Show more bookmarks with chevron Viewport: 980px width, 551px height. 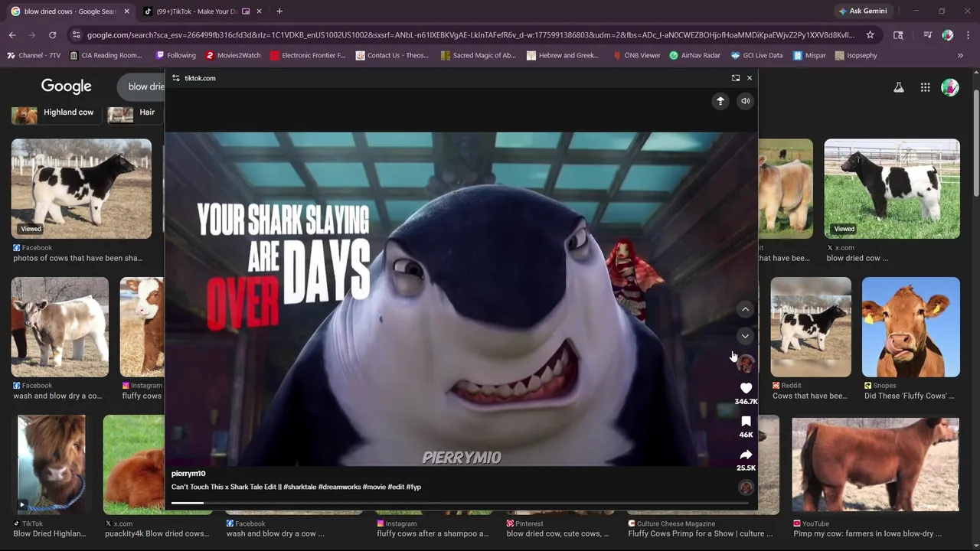tap(960, 55)
